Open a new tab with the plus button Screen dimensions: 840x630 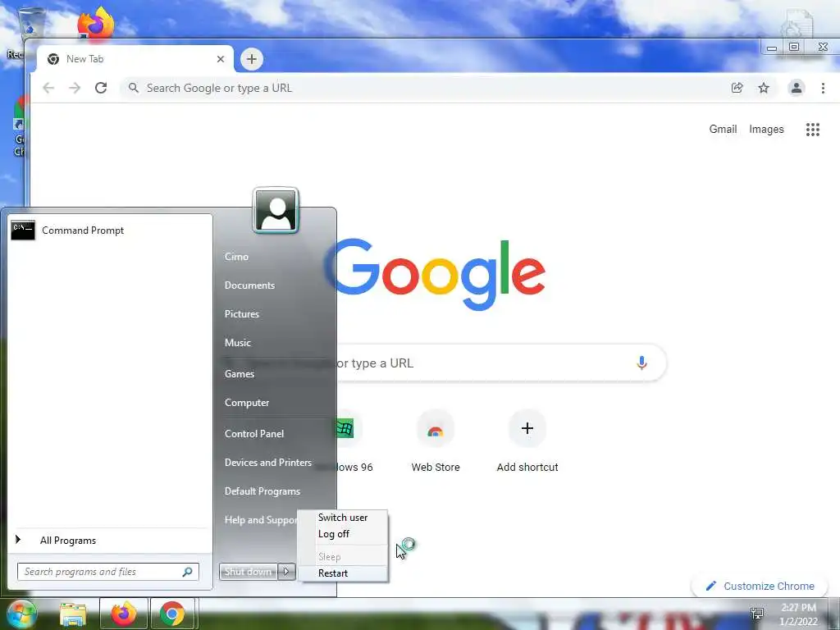pos(252,59)
